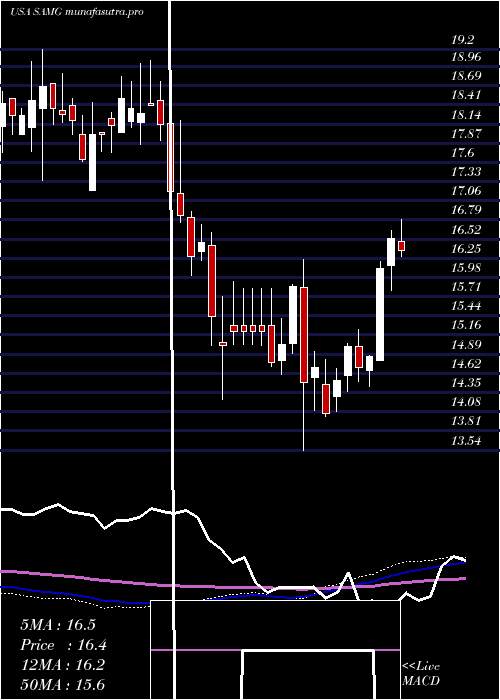Click the 14.62 price axis label
Image resolution: width=500 pixels, height=700 pixels.
click(x=467, y=363)
